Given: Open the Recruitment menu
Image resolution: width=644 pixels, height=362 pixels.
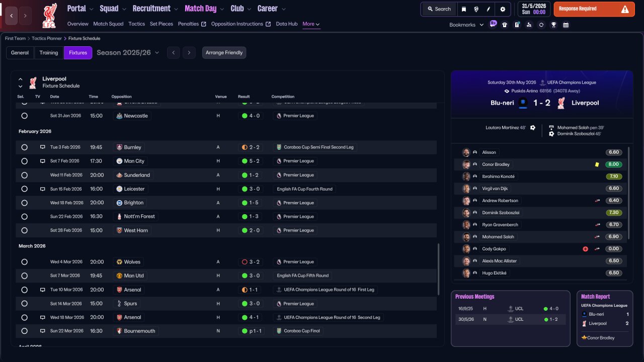Looking at the screenshot, I should click(x=155, y=9).
